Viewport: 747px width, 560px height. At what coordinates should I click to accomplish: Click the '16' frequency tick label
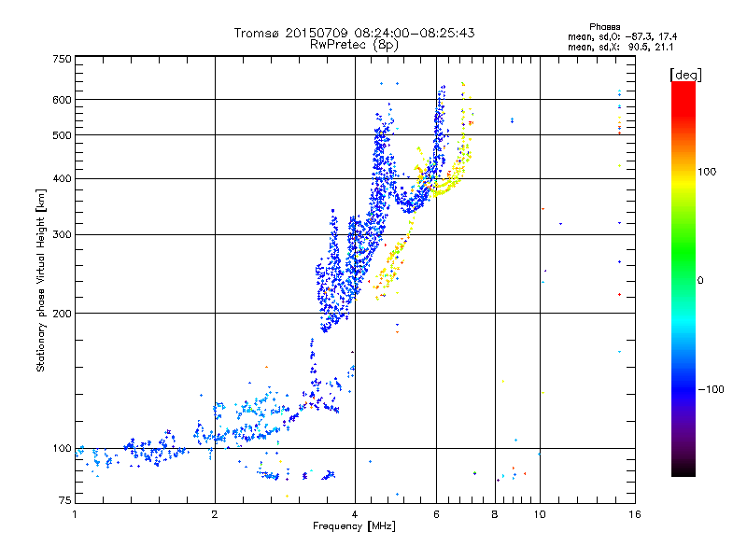click(x=635, y=514)
